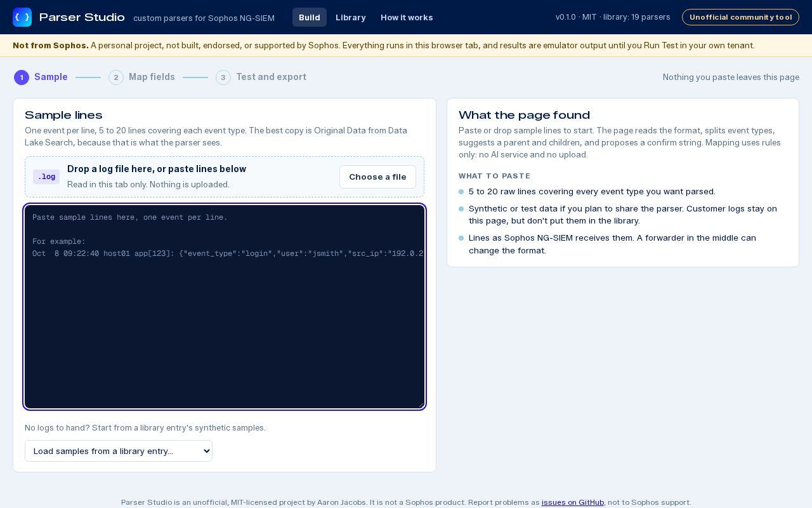Viewport: 812px width, 508px height.
Task: Open the issues on GitHub link
Action: tap(573, 502)
